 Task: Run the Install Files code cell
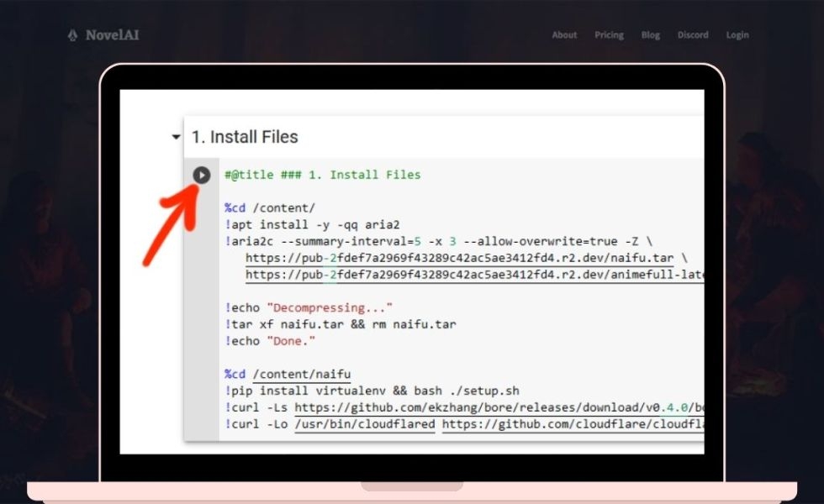tap(201, 175)
